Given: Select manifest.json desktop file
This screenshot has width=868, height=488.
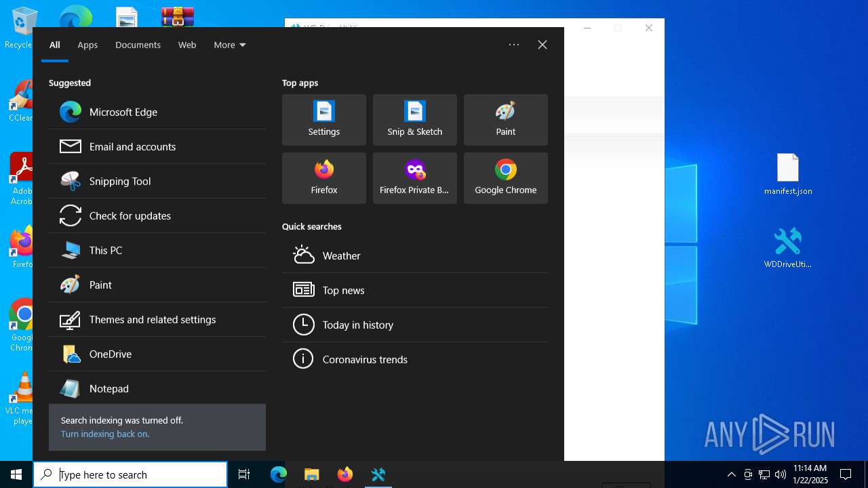Looking at the screenshot, I should [x=788, y=174].
